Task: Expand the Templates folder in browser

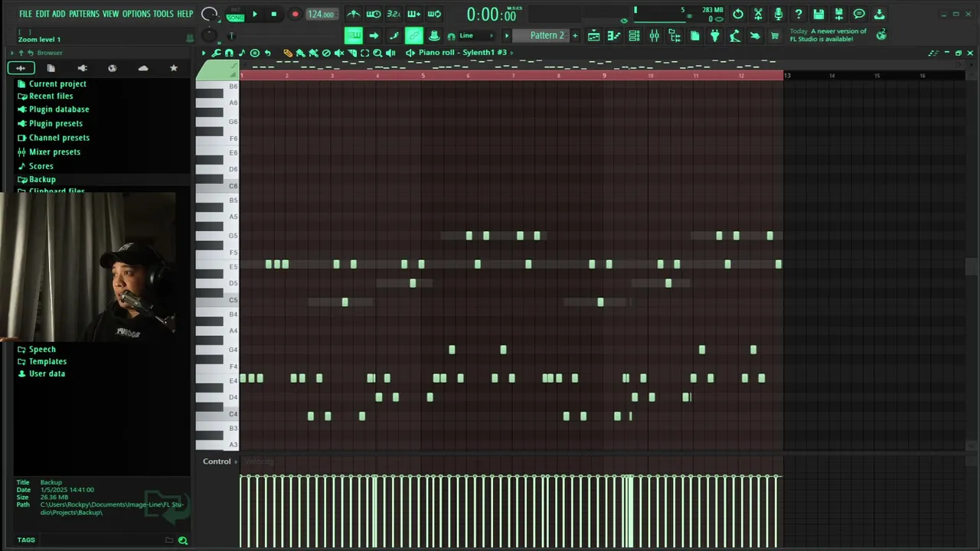Action: [x=47, y=362]
